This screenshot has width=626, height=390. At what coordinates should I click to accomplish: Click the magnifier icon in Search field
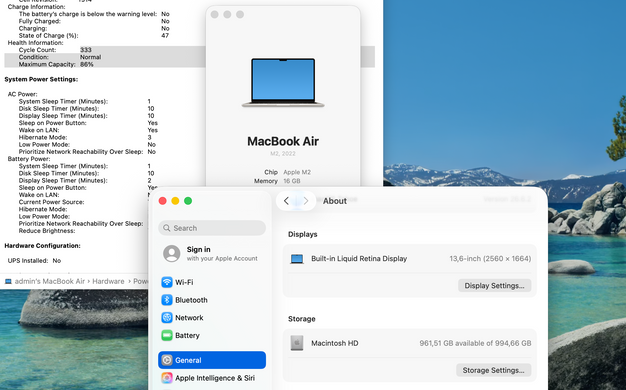(x=167, y=228)
